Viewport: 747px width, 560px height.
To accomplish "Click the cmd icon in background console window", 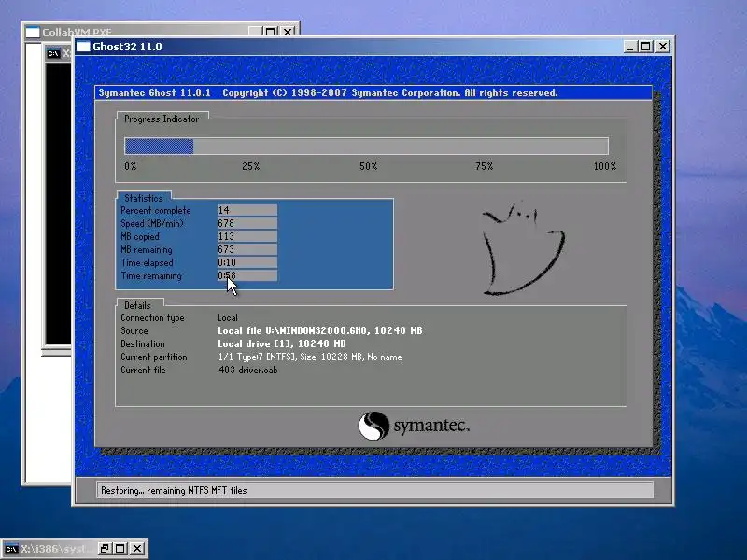I will [x=53, y=53].
